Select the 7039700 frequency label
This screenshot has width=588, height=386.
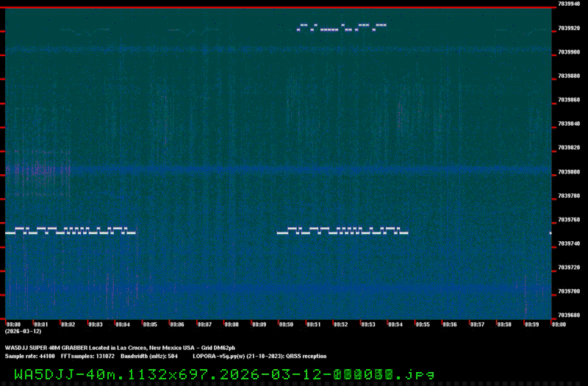(569, 291)
